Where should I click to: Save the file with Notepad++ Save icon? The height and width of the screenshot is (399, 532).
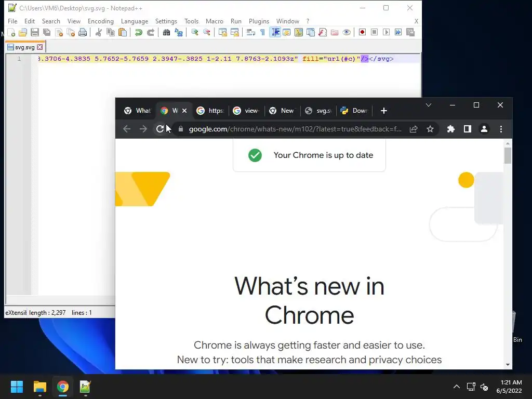pos(35,32)
